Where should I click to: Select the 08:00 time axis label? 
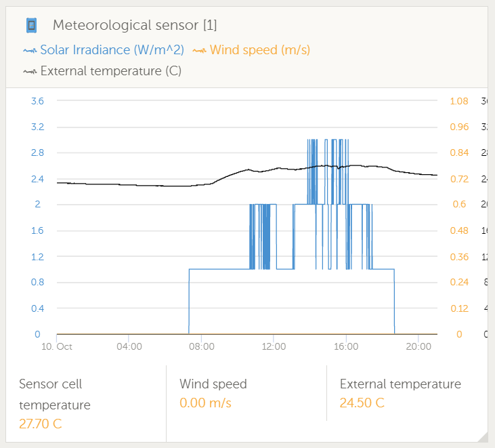click(x=202, y=346)
